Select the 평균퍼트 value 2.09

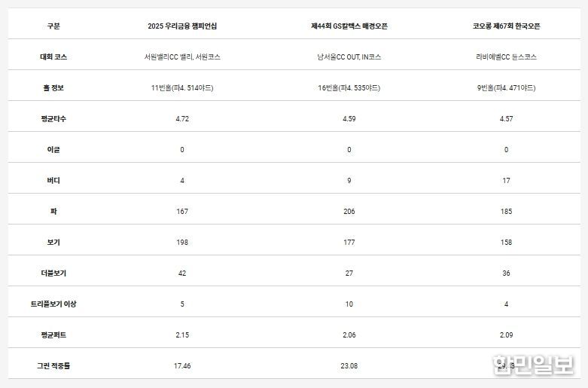coord(506,335)
